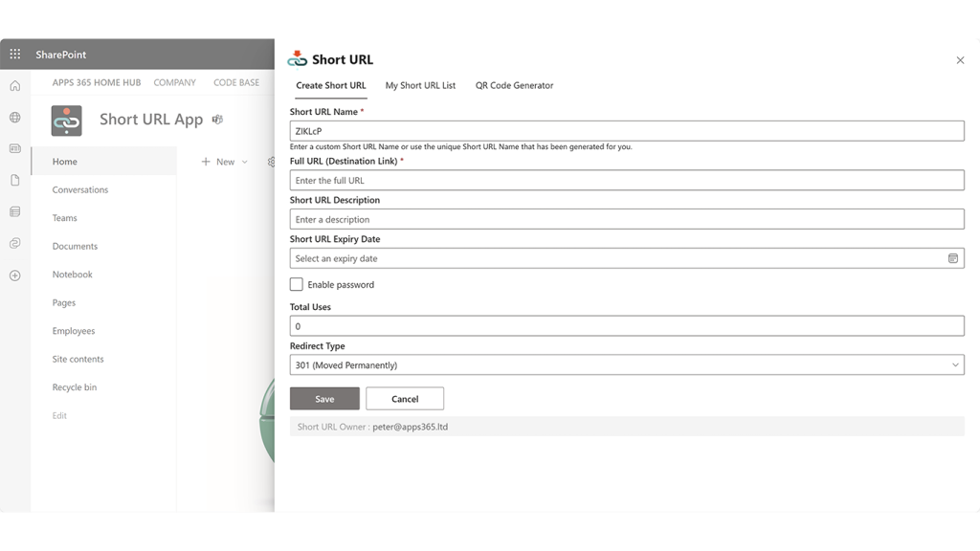Screen dimensions: 980x551
Task: Click the Home icon in left rail
Action: (x=15, y=85)
